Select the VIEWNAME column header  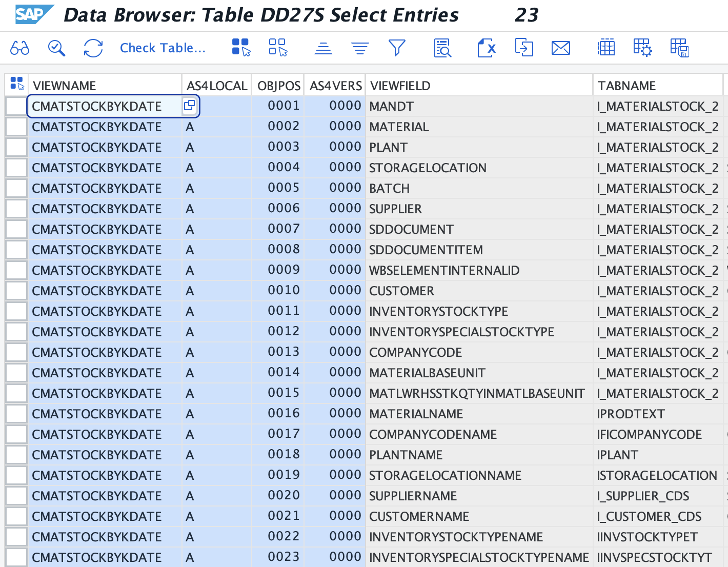105,85
